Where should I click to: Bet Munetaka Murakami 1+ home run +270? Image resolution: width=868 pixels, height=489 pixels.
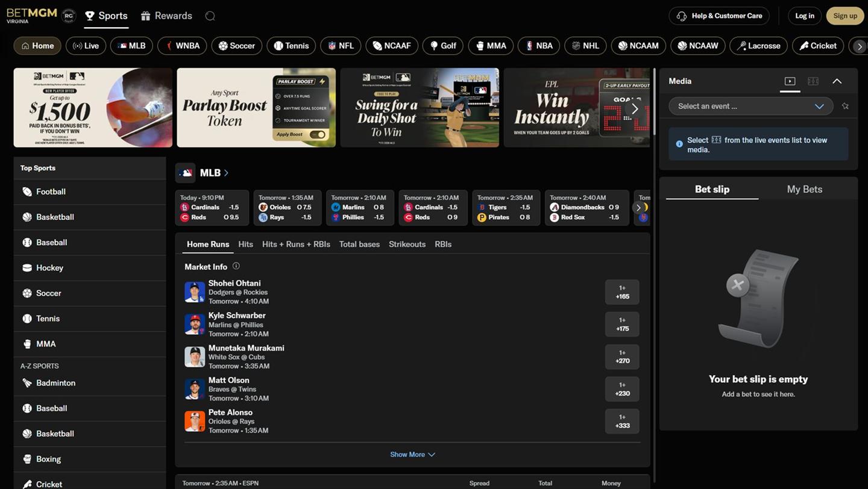point(622,357)
